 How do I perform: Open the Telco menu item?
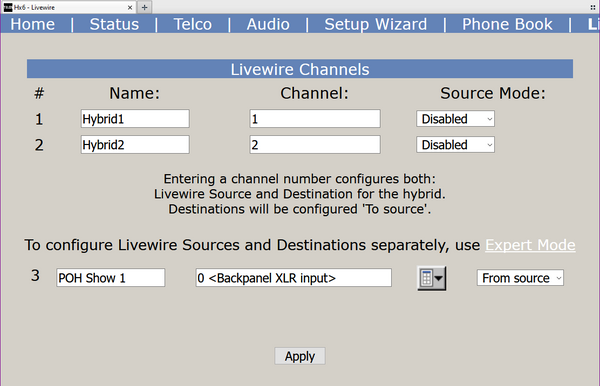(192, 24)
